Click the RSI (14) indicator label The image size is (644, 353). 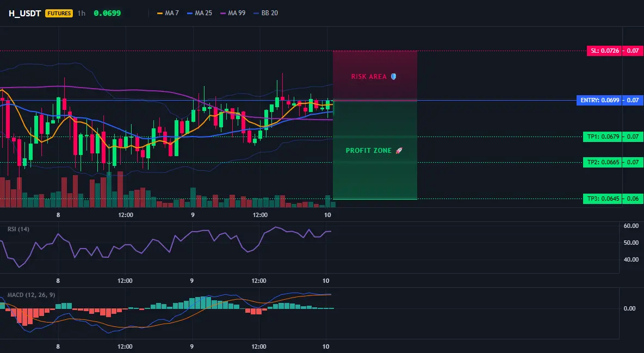pos(18,229)
